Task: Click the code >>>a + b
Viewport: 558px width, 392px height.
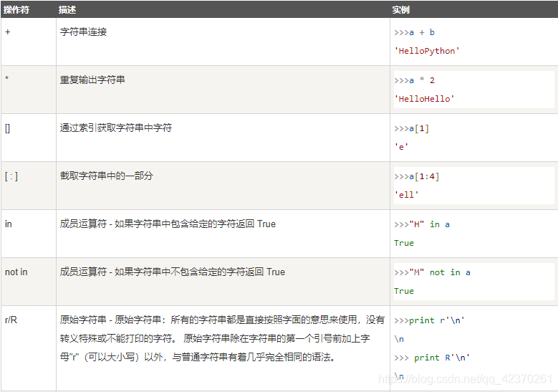Action: click(x=414, y=32)
